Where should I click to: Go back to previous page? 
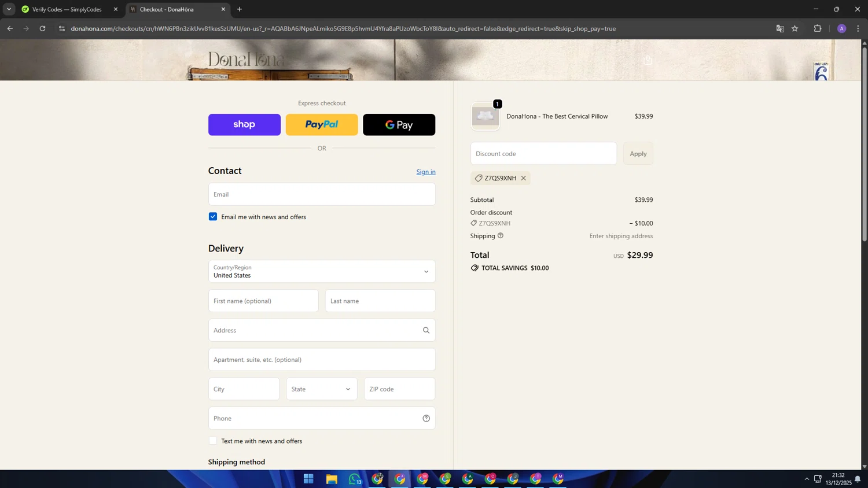point(10,28)
